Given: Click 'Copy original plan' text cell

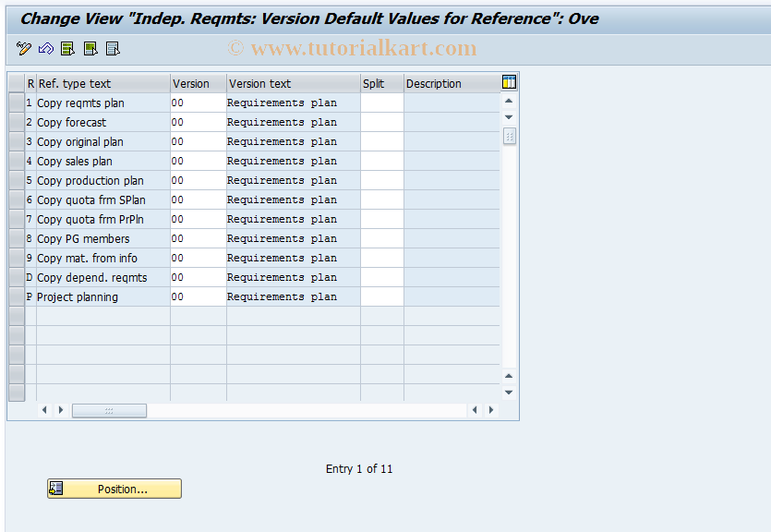Looking at the screenshot, I should tap(103, 141).
